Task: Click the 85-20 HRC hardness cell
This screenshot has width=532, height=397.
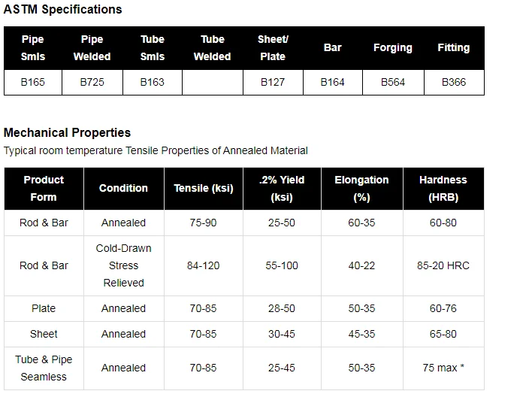Action: pyautogui.click(x=443, y=265)
